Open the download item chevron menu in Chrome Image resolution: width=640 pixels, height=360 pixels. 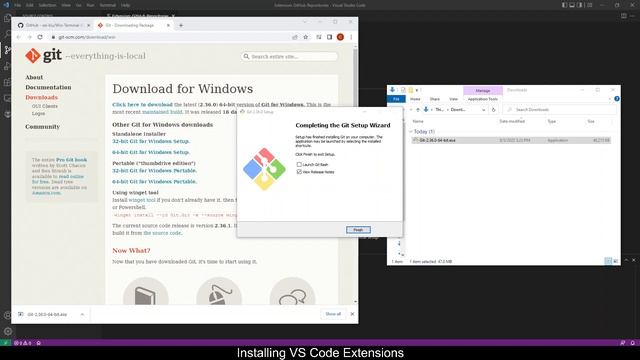coord(82,314)
